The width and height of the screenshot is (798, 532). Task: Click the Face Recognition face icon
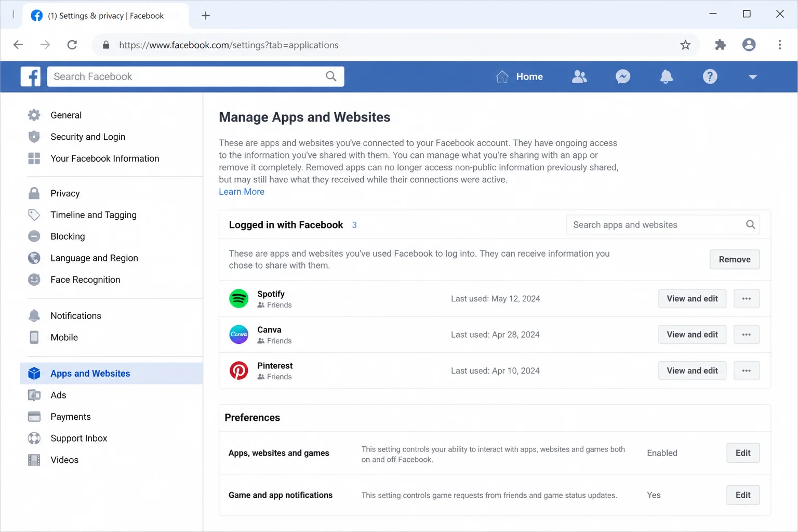tap(34, 280)
